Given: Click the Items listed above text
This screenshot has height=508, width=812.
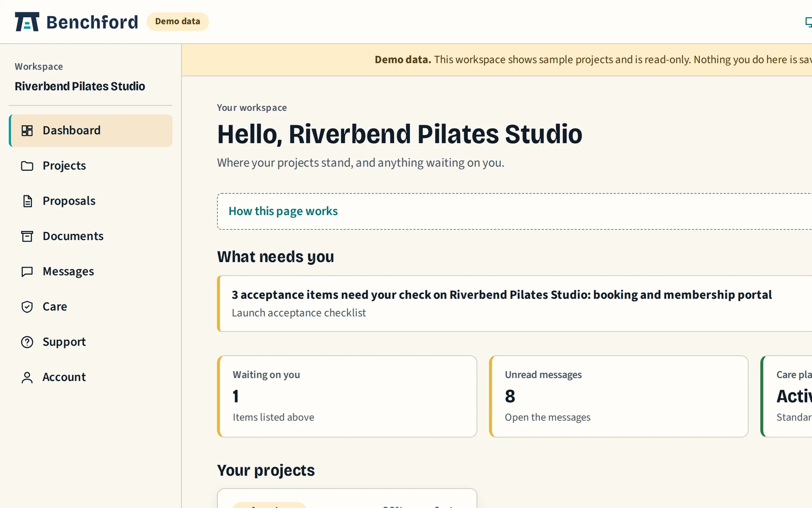Looking at the screenshot, I should (x=273, y=417).
